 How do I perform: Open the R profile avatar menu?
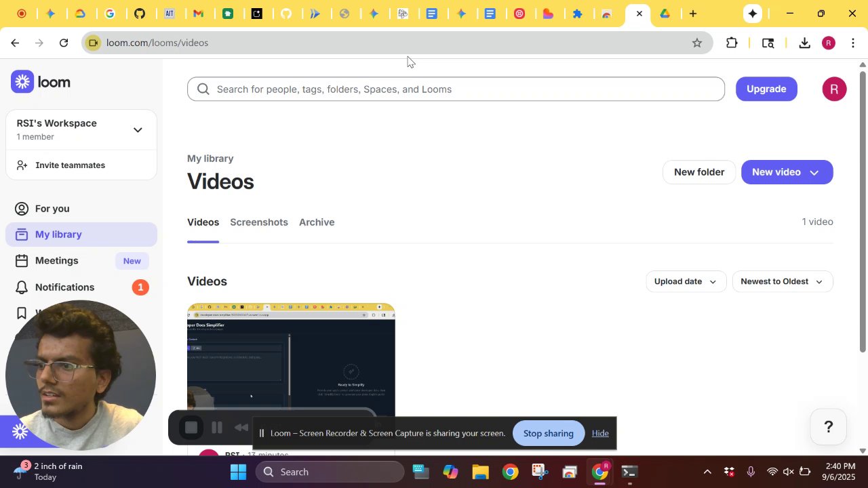834,89
